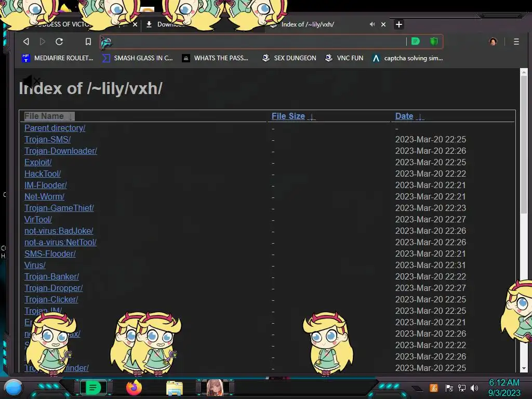The height and width of the screenshot is (399, 532).
Task: Open the Trojan-Clicker/ folder link
Action: pos(51,300)
